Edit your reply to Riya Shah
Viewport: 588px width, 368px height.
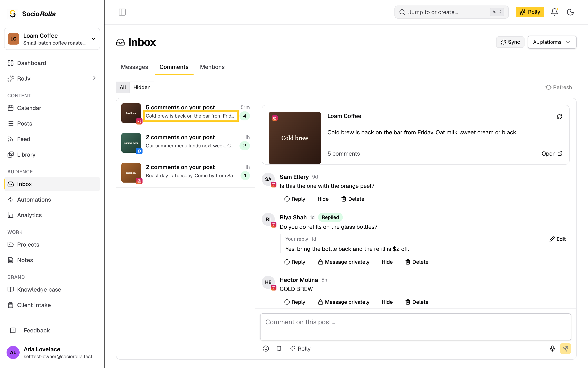coord(557,239)
